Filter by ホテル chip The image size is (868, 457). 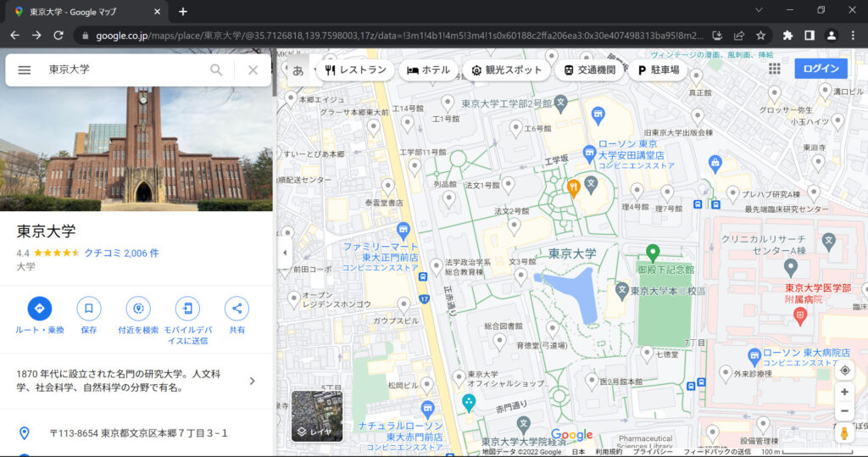[x=428, y=70]
